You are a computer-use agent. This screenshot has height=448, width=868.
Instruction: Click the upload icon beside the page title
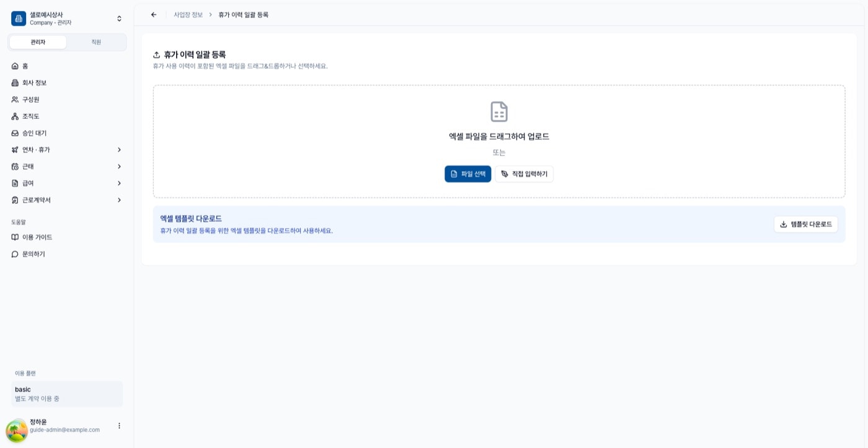tap(157, 55)
